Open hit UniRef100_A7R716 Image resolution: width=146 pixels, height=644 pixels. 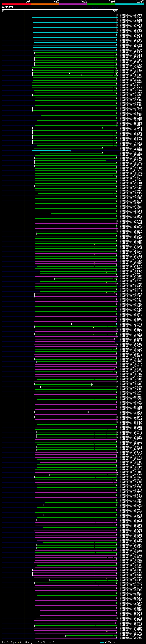click(x=131, y=63)
